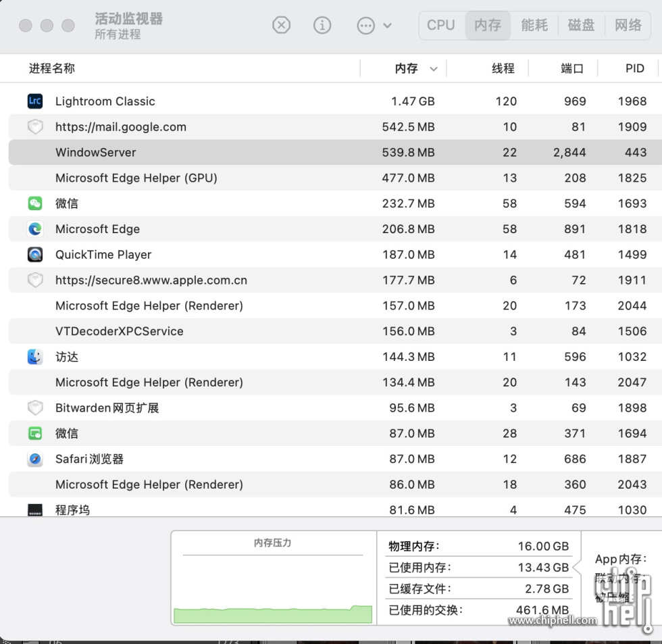Select the 微信 process name with PID 1694
This screenshot has width=662, height=644.
(67, 433)
